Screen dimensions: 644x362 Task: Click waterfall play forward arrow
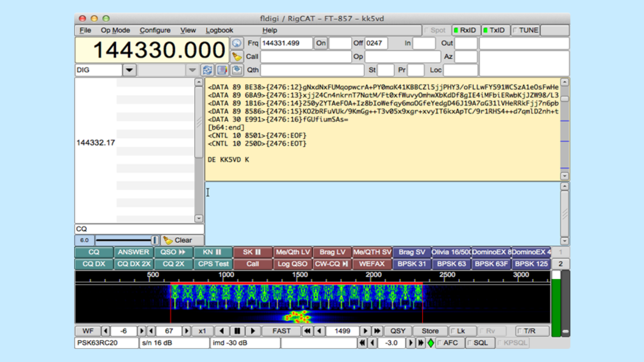(253, 331)
